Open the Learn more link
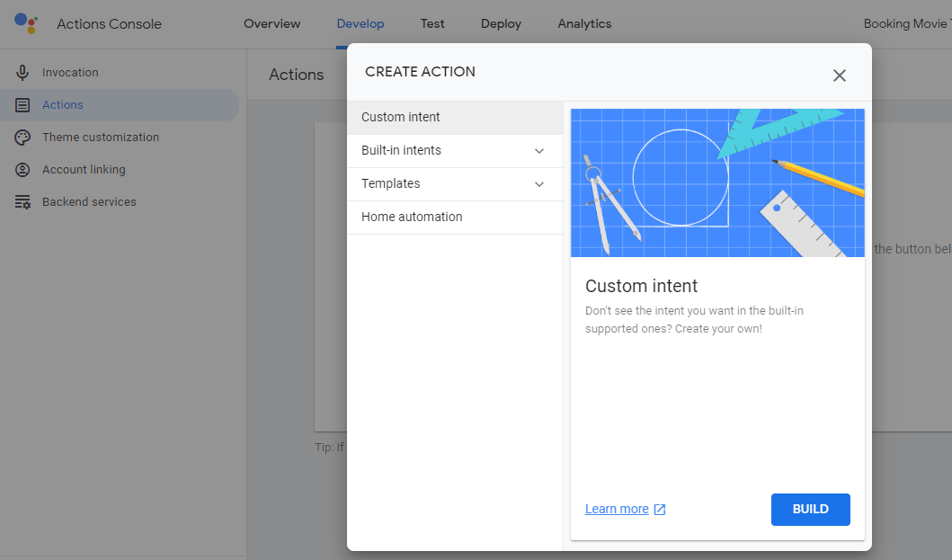This screenshot has width=952, height=560. (x=617, y=510)
